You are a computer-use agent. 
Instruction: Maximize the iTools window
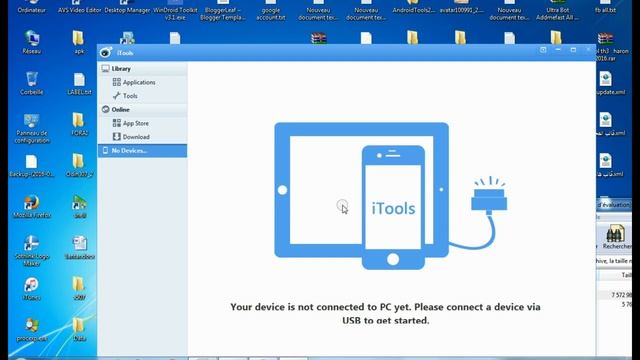pyautogui.click(x=573, y=50)
